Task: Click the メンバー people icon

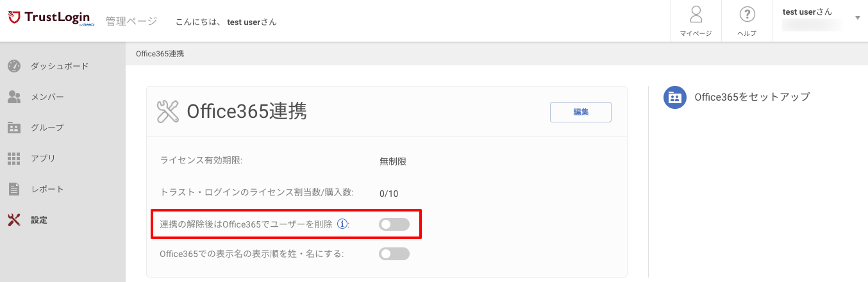Action: 14,97
